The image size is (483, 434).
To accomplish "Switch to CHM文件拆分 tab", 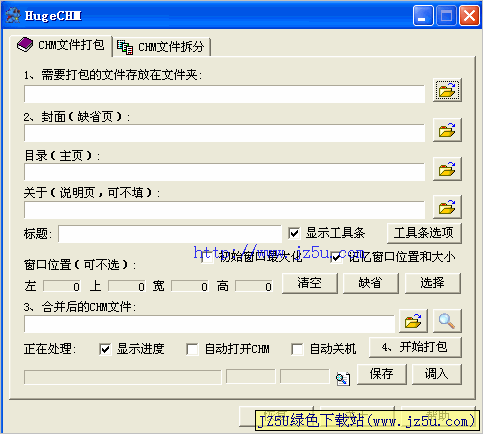I will [161, 47].
